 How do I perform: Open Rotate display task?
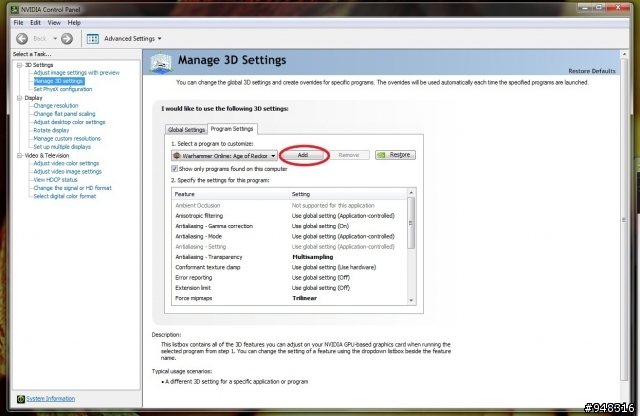51,130
